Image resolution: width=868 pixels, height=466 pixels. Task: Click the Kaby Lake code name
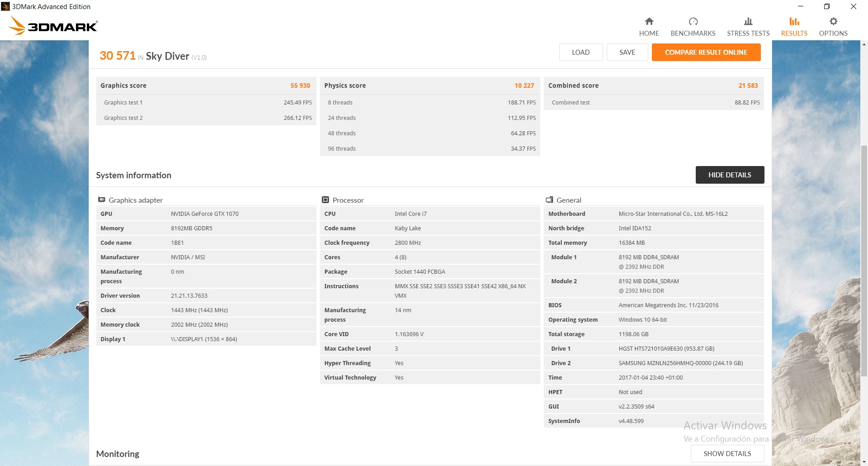[408, 228]
